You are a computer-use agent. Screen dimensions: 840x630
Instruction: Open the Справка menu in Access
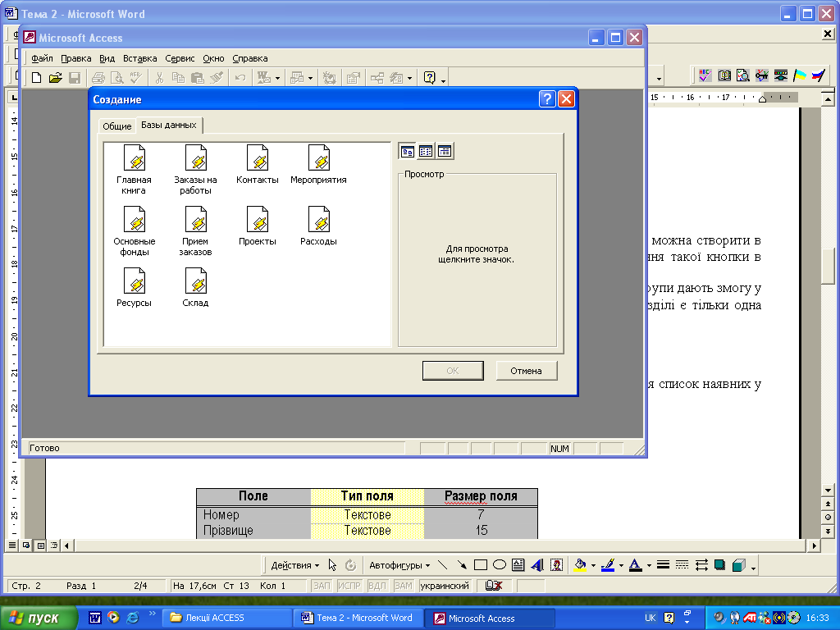pos(250,58)
